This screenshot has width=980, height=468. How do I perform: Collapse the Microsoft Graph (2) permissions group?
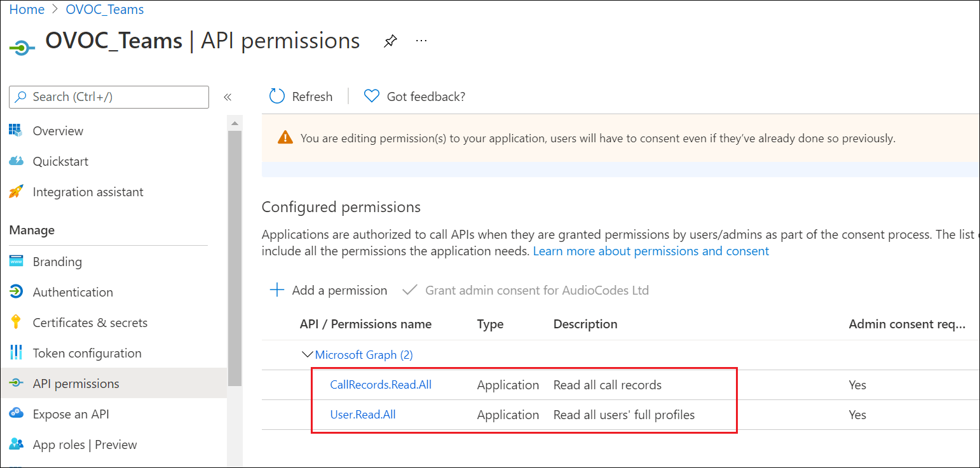(x=308, y=355)
